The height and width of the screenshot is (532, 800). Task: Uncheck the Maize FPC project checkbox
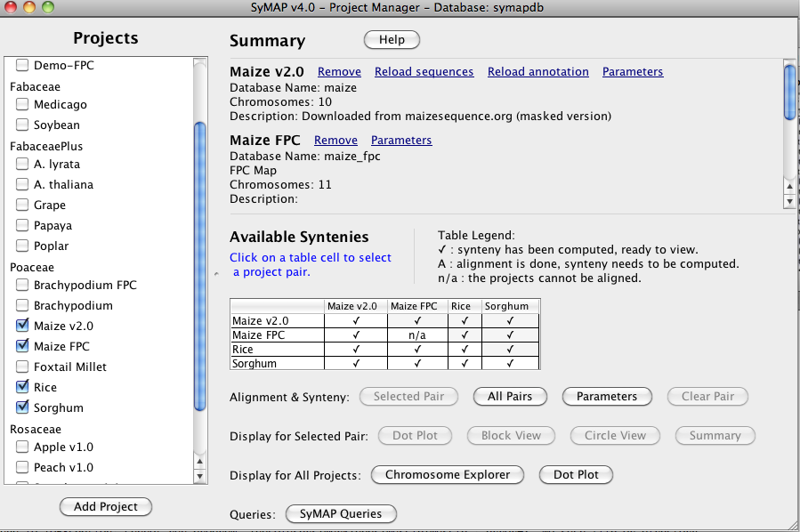(x=22, y=346)
